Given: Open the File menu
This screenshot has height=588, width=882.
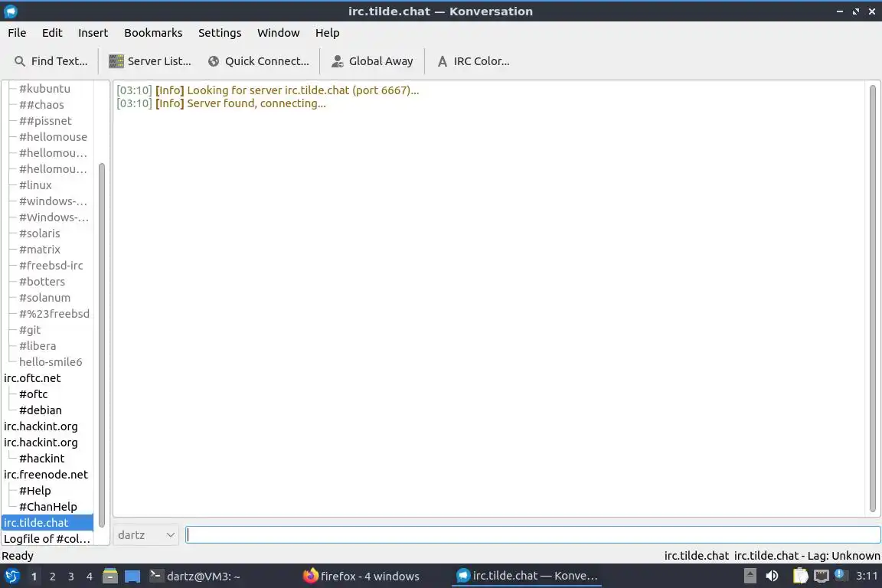Looking at the screenshot, I should [x=17, y=33].
